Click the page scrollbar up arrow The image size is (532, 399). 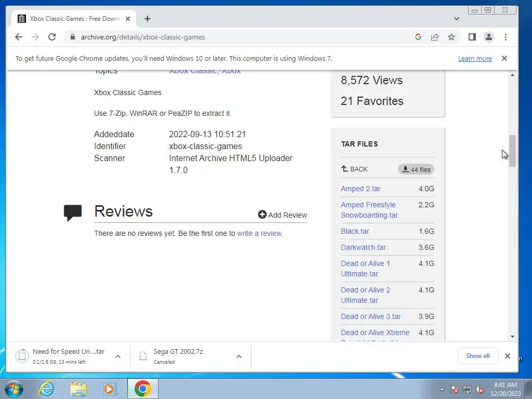click(x=512, y=75)
